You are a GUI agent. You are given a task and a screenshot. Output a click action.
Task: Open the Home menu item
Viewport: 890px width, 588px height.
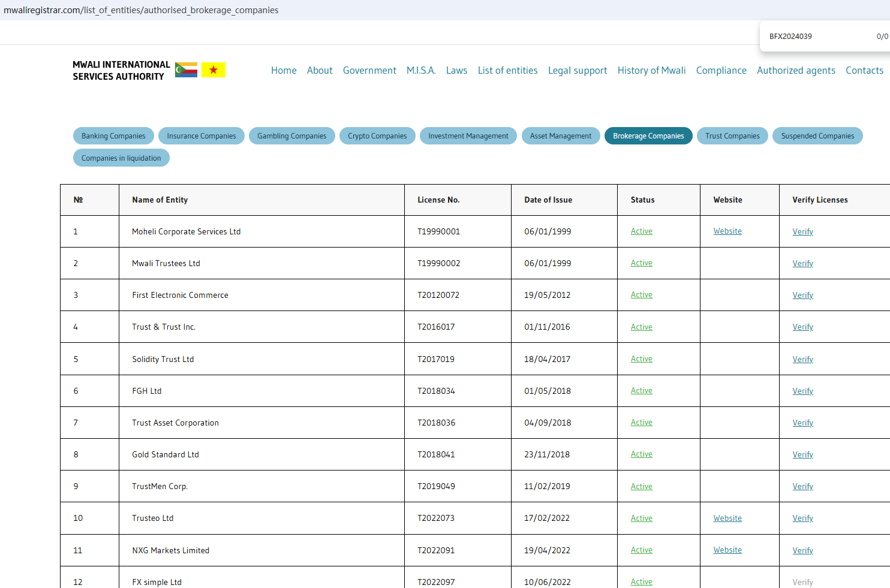pos(284,70)
